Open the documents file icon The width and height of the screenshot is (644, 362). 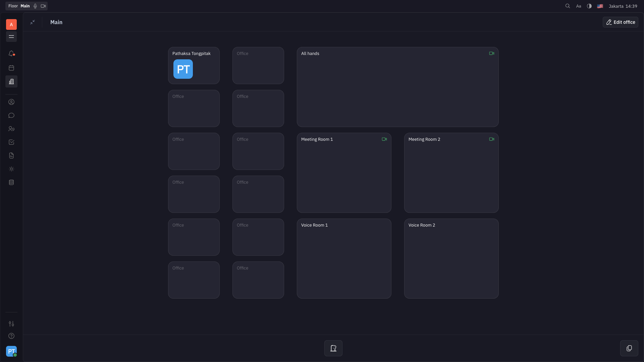(11, 156)
